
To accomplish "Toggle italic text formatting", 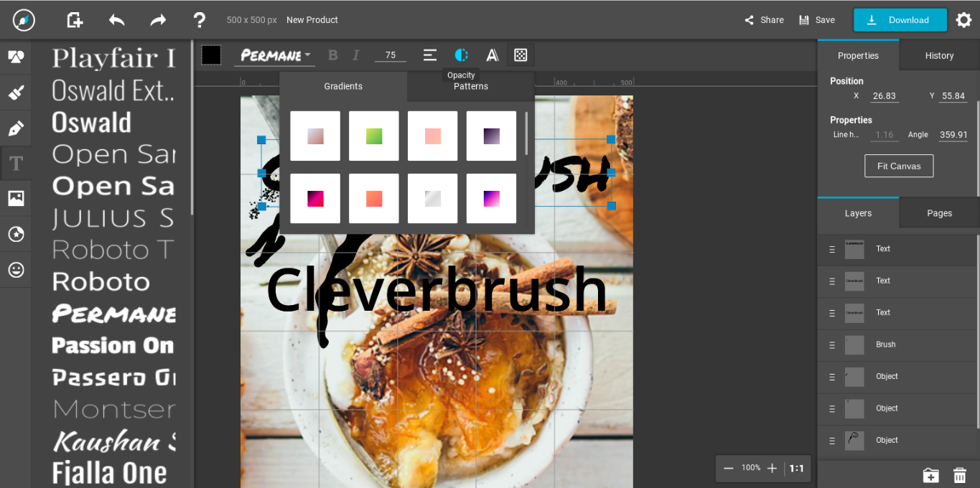I will (x=355, y=55).
